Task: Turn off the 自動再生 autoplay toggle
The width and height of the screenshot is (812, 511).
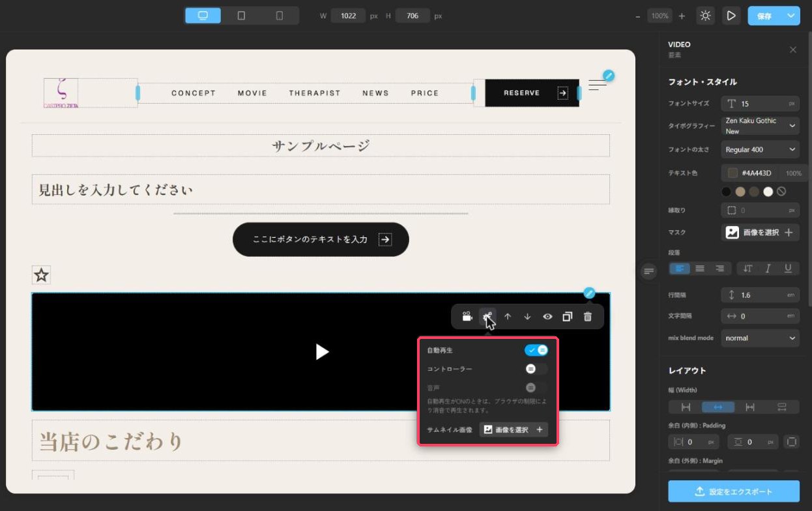Action: tap(536, 350)
